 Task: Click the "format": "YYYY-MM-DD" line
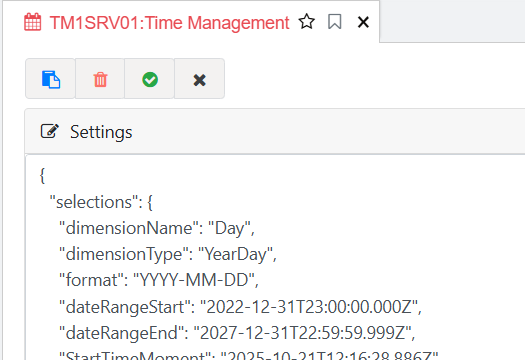pyautogui.click(x=159, y=280)
